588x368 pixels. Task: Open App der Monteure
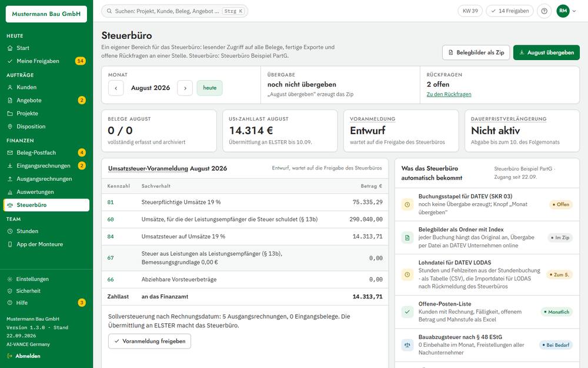click(46, 244)
